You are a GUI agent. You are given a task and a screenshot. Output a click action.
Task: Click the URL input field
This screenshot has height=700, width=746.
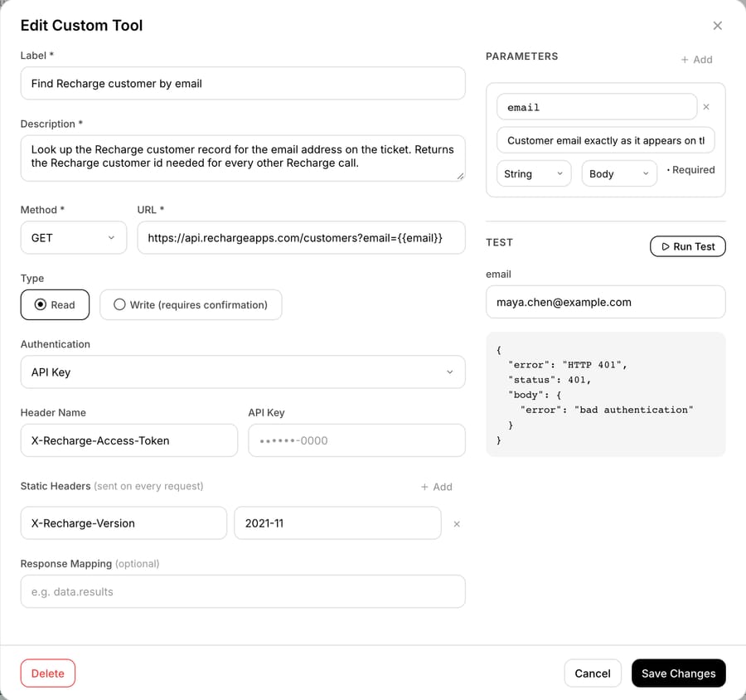(x=301, y=238)
